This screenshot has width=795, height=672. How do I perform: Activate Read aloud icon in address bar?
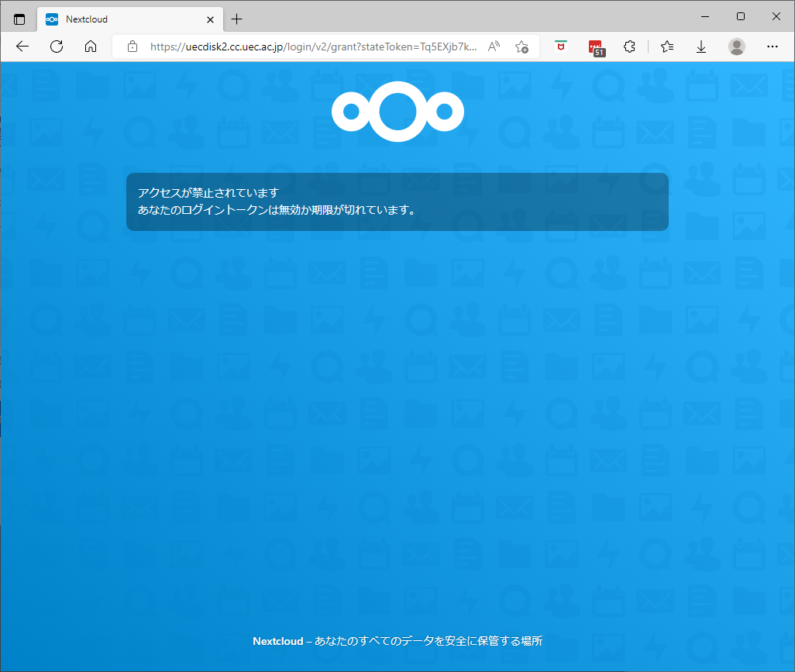(494, 47)
